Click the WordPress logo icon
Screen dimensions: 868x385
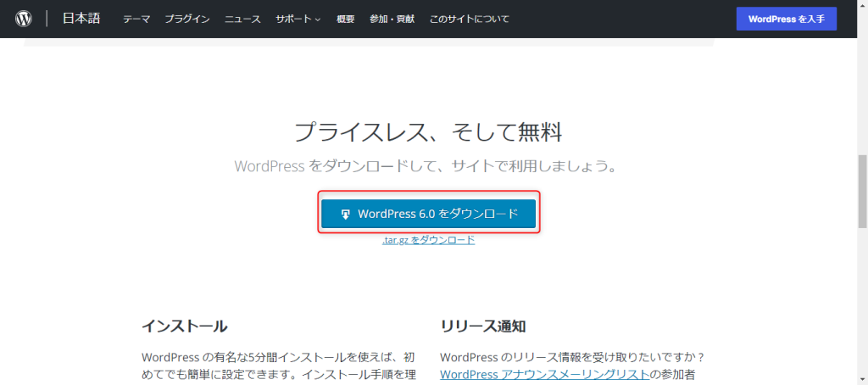pos(23,19)
